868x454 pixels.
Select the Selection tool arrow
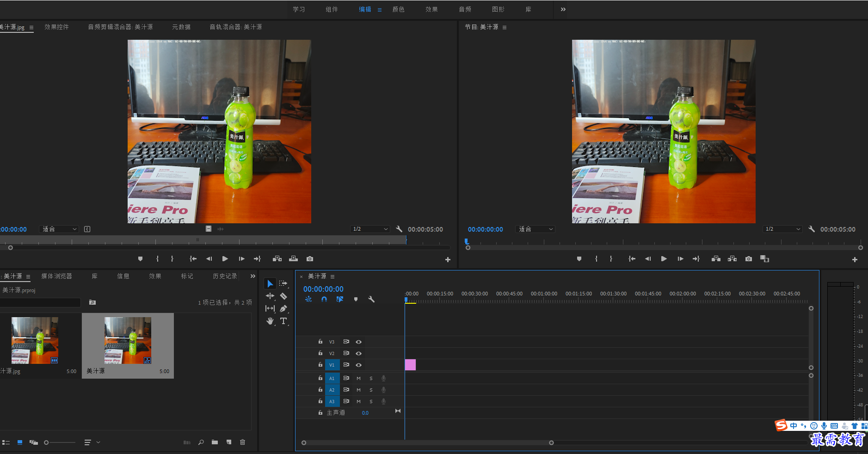[x=270, y=283]
